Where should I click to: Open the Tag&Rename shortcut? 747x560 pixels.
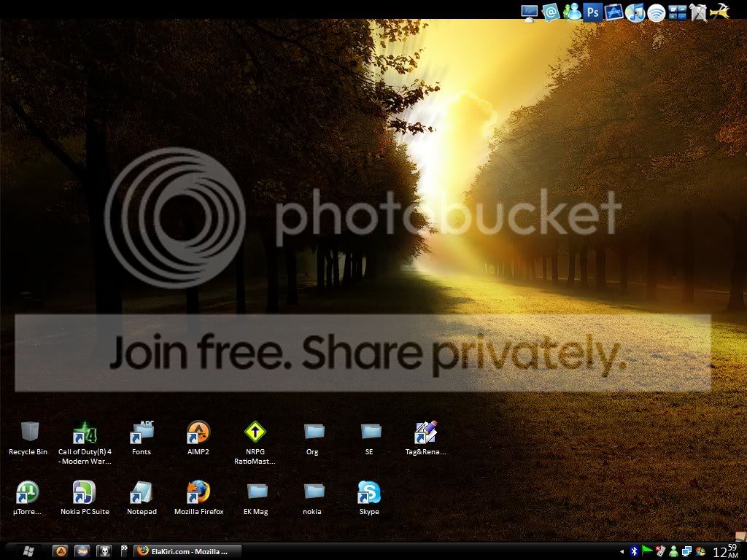coord(426,438)
